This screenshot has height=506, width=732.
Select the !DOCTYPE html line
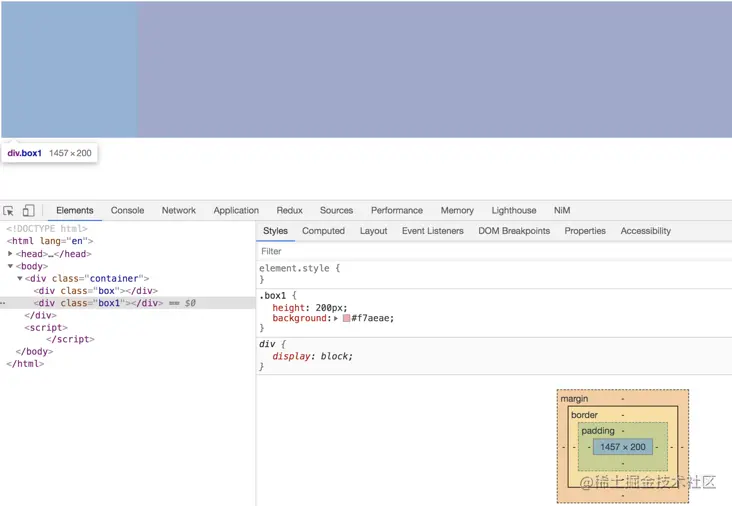tap(47, 229)
